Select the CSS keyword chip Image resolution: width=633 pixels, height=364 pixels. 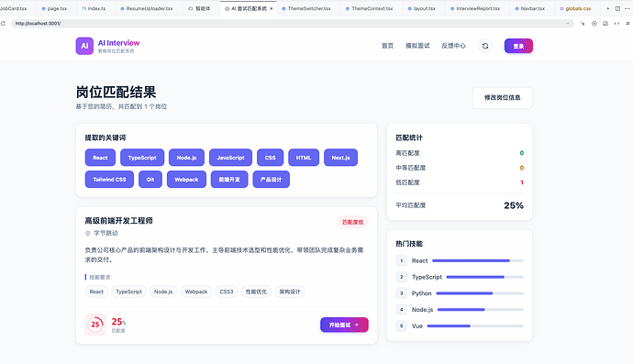[x=270, y=158]
